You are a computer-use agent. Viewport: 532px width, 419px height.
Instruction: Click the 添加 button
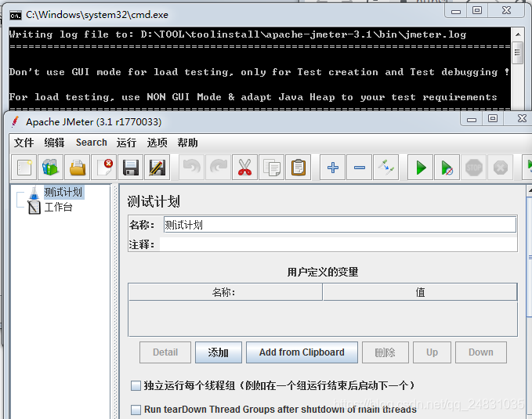click(219, 352)
